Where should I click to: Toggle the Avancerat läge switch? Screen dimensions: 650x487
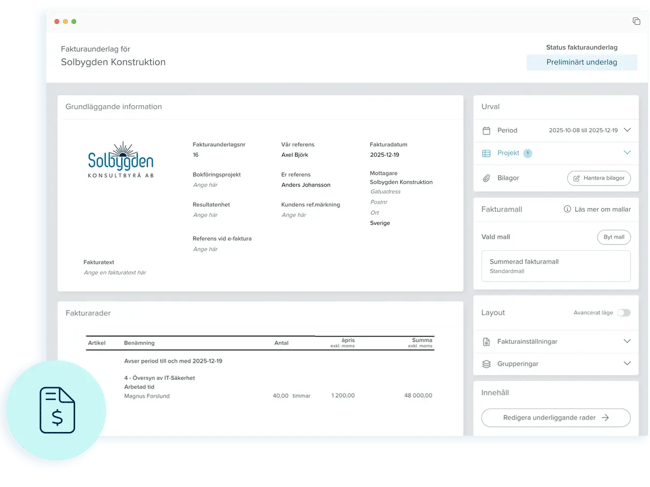tap(624, 313)
